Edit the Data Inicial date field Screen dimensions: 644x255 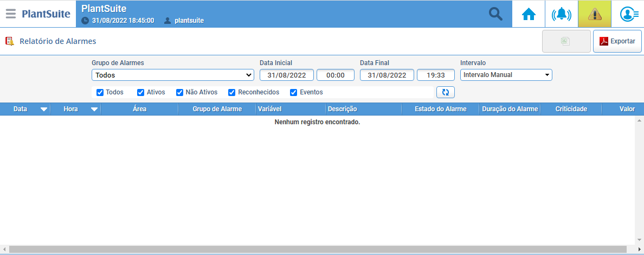pyautogui.click(x=287, y=75)
